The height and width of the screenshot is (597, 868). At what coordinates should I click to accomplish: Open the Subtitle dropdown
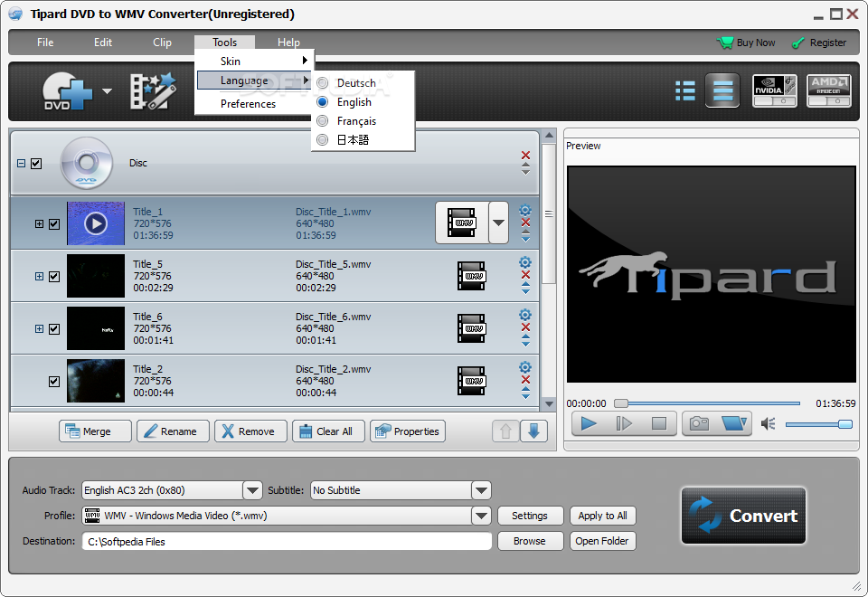(481, 490)
